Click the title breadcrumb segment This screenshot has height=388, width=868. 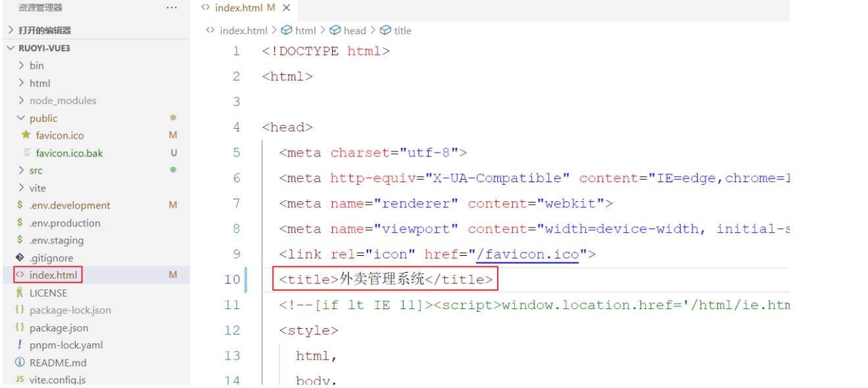pyautogui.click(x=402, y=30)
